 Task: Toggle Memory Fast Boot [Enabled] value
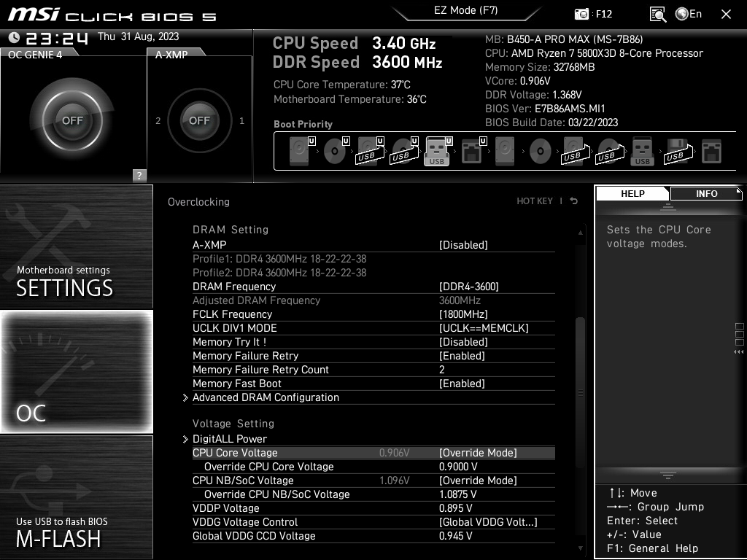pyautogui.click(x=462, y=384)
